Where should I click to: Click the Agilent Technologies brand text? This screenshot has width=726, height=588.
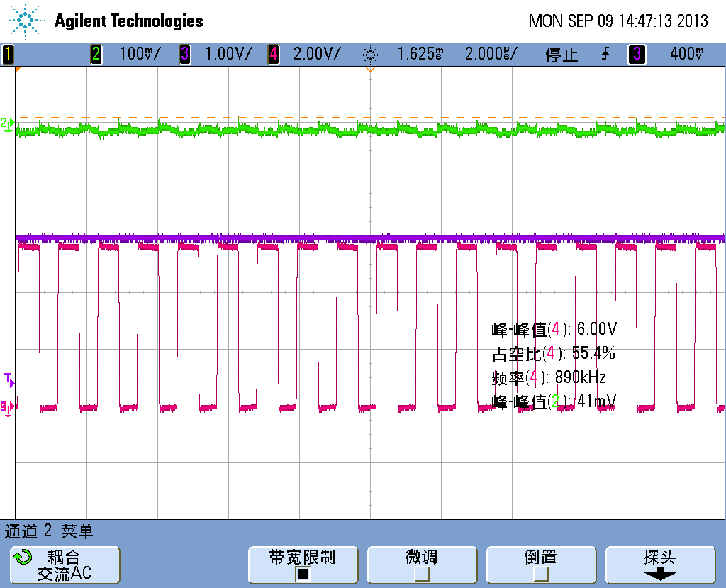click(x=129, y=21)
